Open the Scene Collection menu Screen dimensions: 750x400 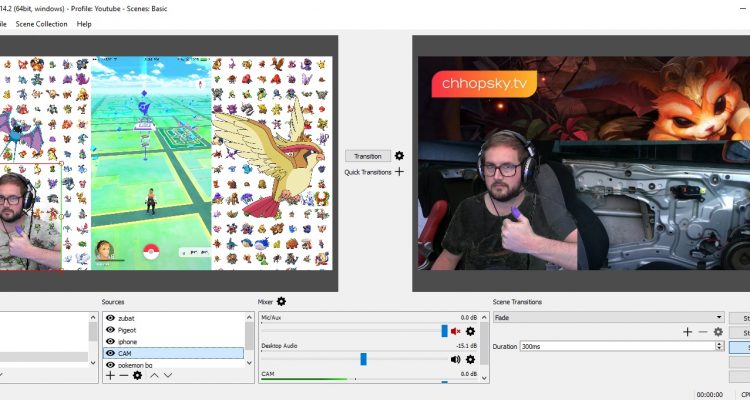41,24
